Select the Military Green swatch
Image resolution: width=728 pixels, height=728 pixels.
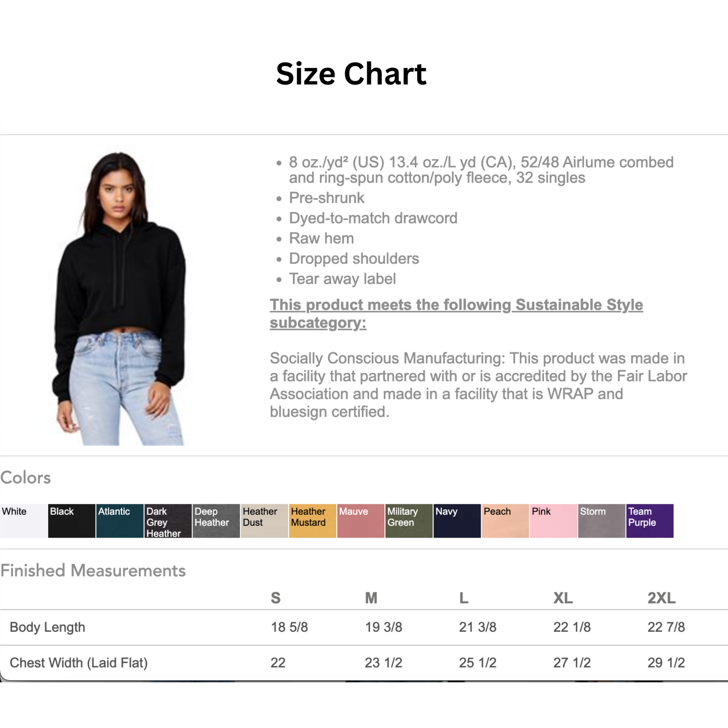click(409, 520)
